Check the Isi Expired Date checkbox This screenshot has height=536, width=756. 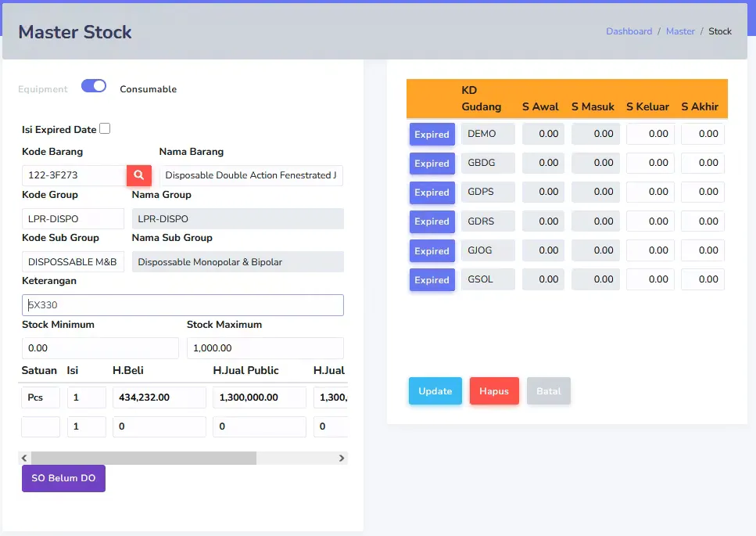click(x=105, y=128)
